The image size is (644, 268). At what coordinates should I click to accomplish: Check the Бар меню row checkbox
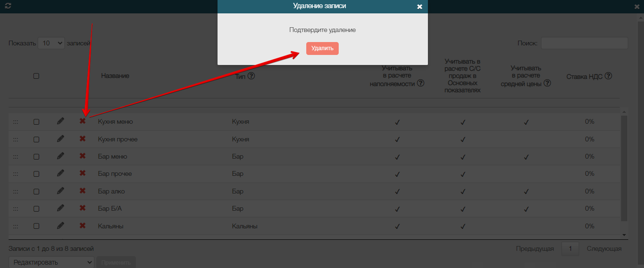pos(36,157)
